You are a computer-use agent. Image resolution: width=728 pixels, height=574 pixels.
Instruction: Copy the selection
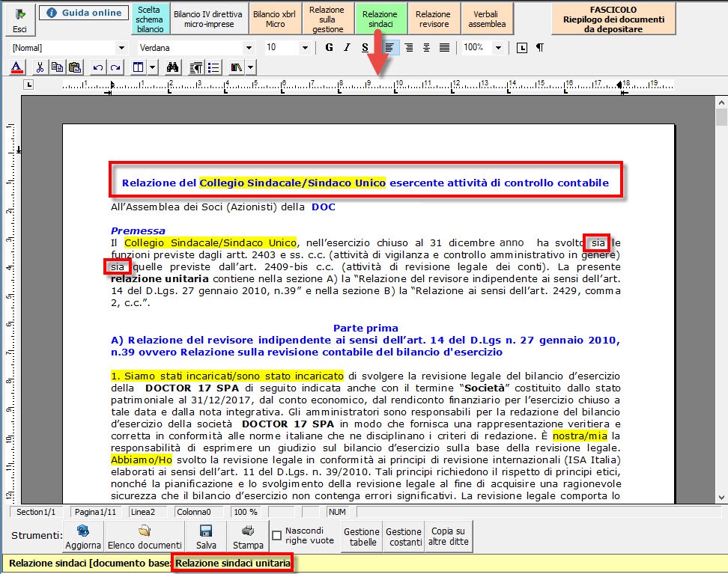pyautogui.click(x=57, y=68)
